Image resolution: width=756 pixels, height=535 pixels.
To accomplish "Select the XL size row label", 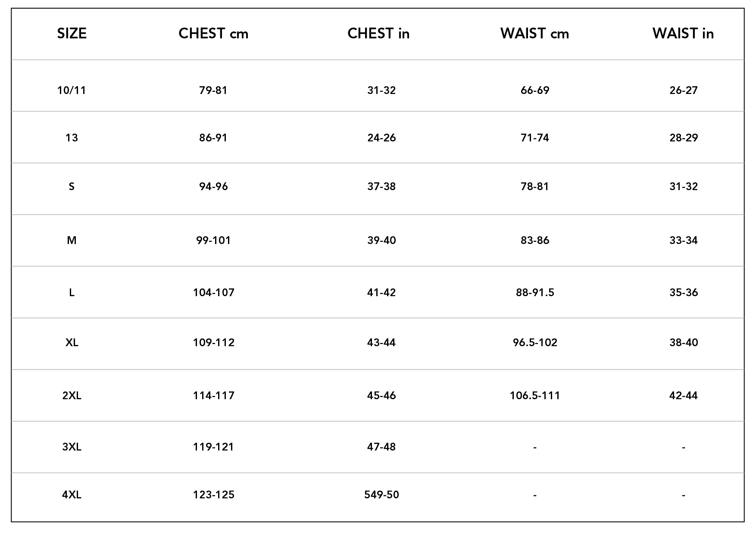I will pos(72,342).
